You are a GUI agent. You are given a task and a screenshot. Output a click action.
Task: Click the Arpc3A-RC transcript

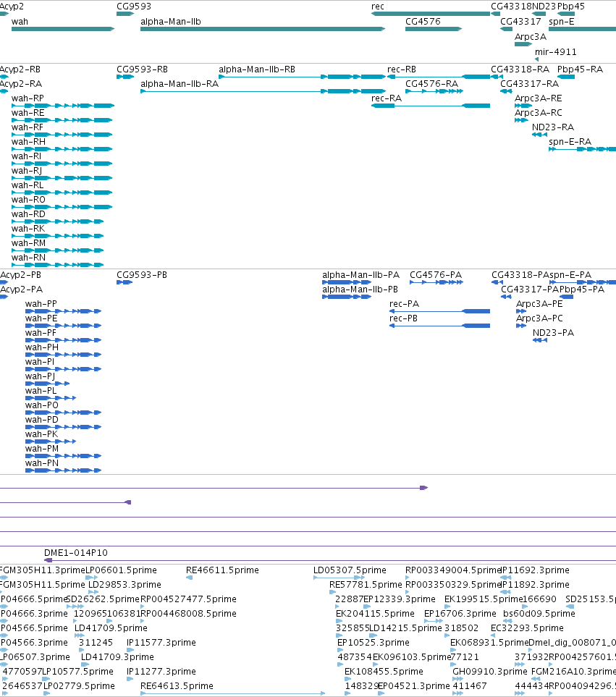pyautogui.click(x=521, y=120)
